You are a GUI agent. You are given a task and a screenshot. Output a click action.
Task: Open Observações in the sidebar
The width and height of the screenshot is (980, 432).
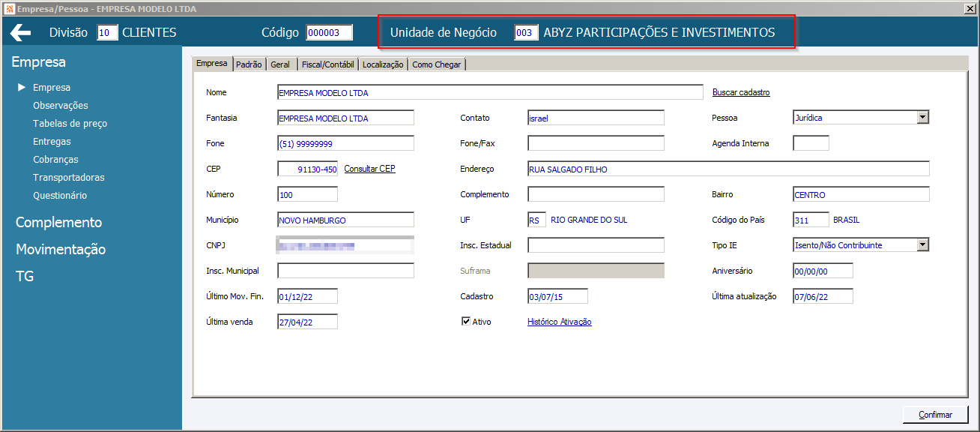point(61,106)
